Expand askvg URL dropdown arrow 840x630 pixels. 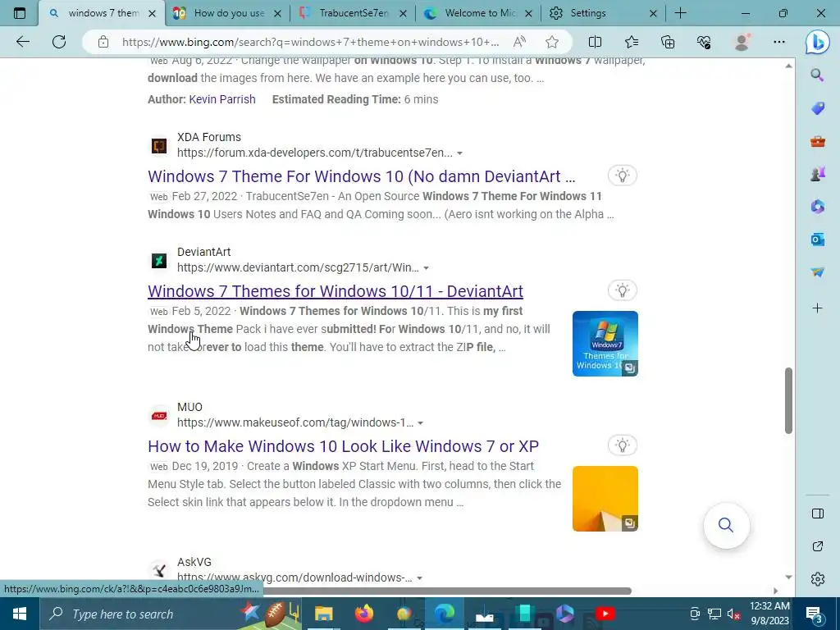pyautogui.click(x=419, y=578)
